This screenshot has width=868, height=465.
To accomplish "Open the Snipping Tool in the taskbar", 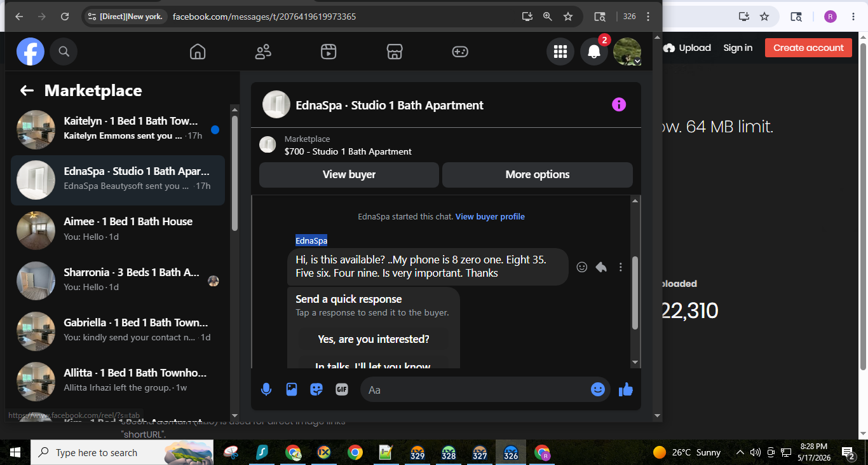I will (x=231, y=453).
